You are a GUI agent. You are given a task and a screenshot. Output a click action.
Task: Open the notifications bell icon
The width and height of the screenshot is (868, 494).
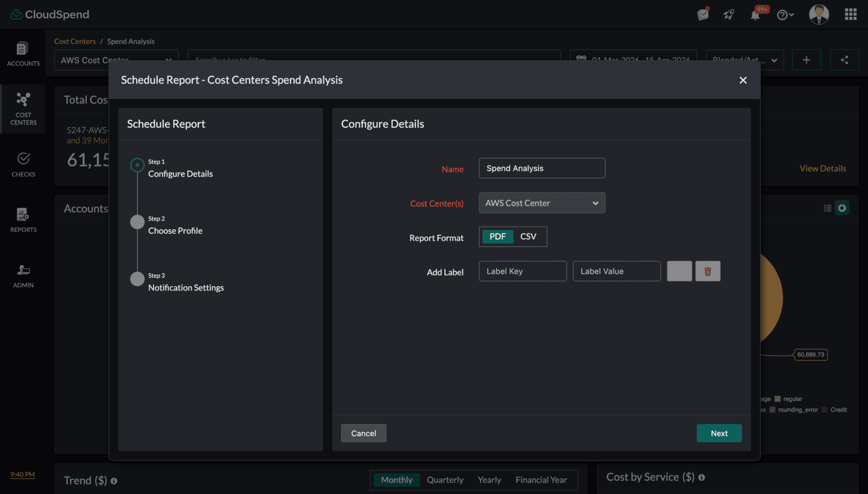coord(755,15)
